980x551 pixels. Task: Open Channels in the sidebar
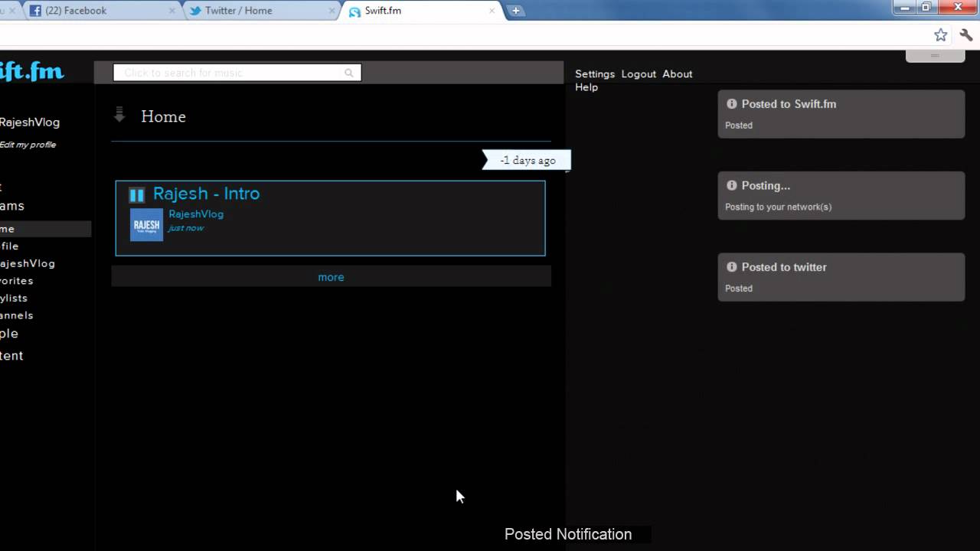[17, 315]
